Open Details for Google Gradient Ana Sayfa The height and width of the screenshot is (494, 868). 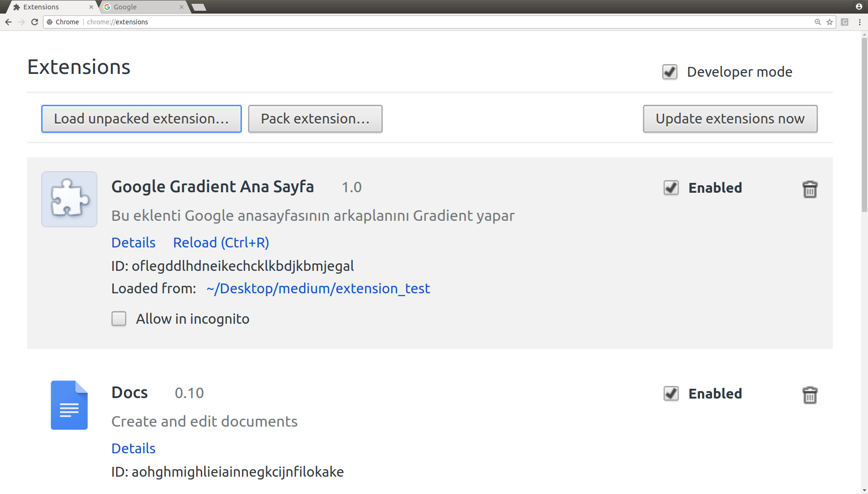(133, 242)
